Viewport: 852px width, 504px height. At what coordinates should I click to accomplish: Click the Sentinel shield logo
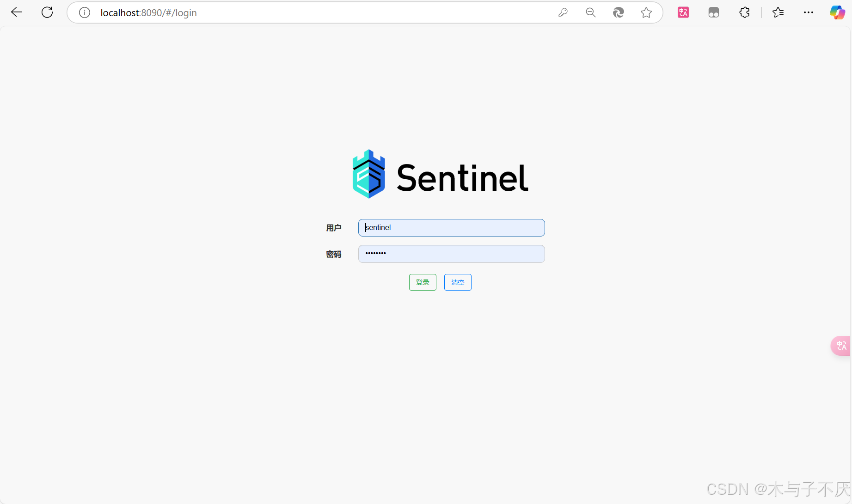368,174
